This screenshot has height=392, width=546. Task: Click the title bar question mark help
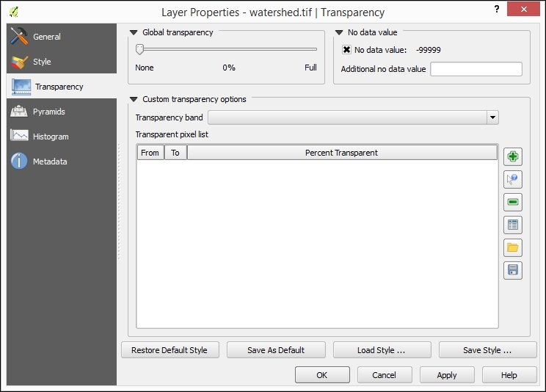[x=497, y=9]
